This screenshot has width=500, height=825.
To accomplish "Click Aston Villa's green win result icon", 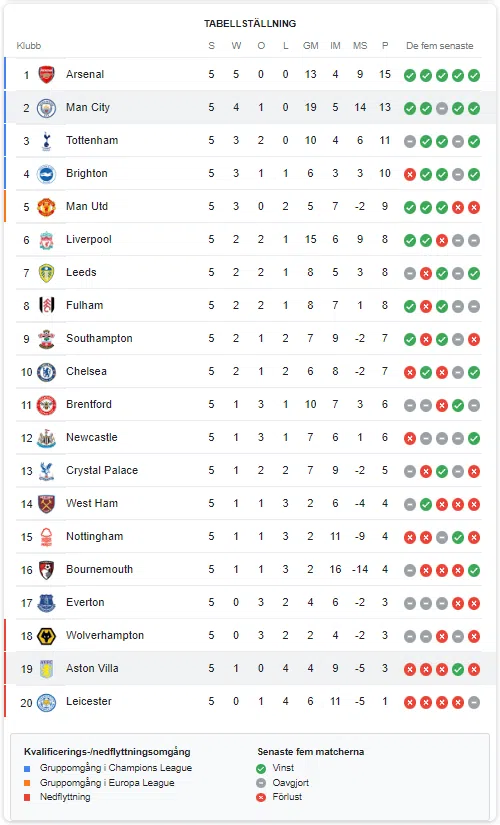I will (x=458, y=669).
